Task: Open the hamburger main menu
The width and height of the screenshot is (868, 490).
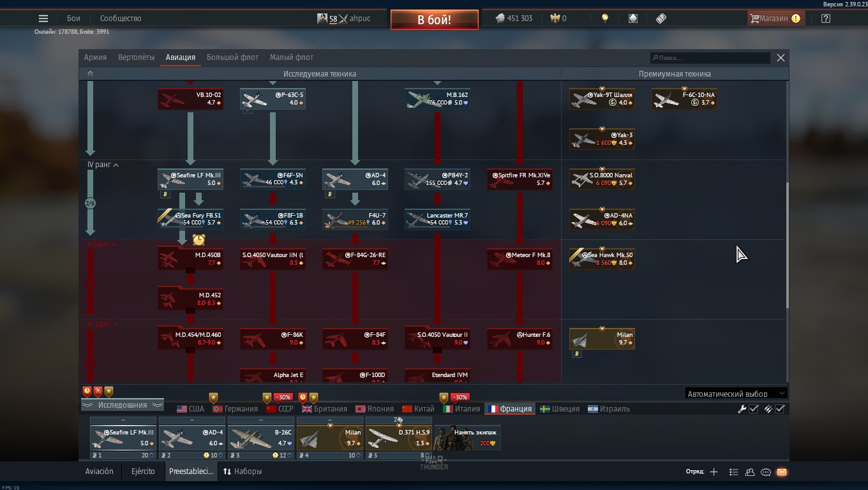Action: coord(43,19)
